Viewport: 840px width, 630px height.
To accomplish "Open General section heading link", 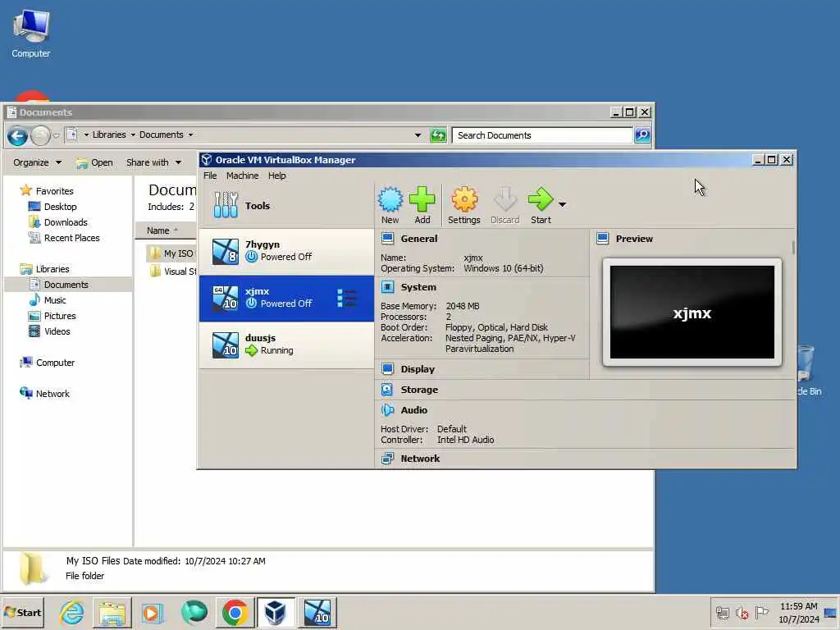I will [419, 239].
